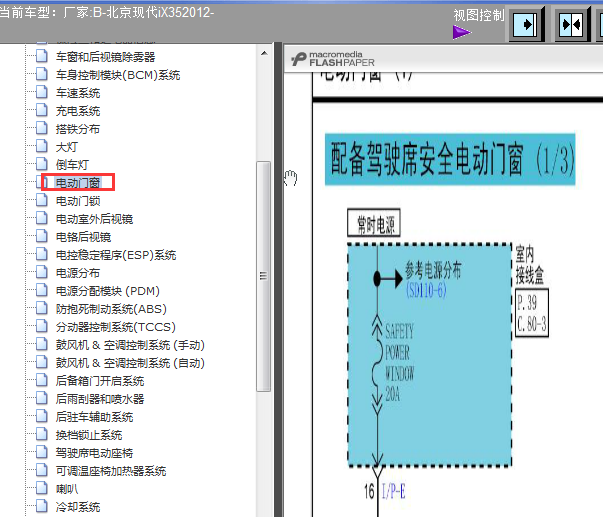Select 充电系统 in the tree
Screen dimensions: 603x517
[78, 111]
